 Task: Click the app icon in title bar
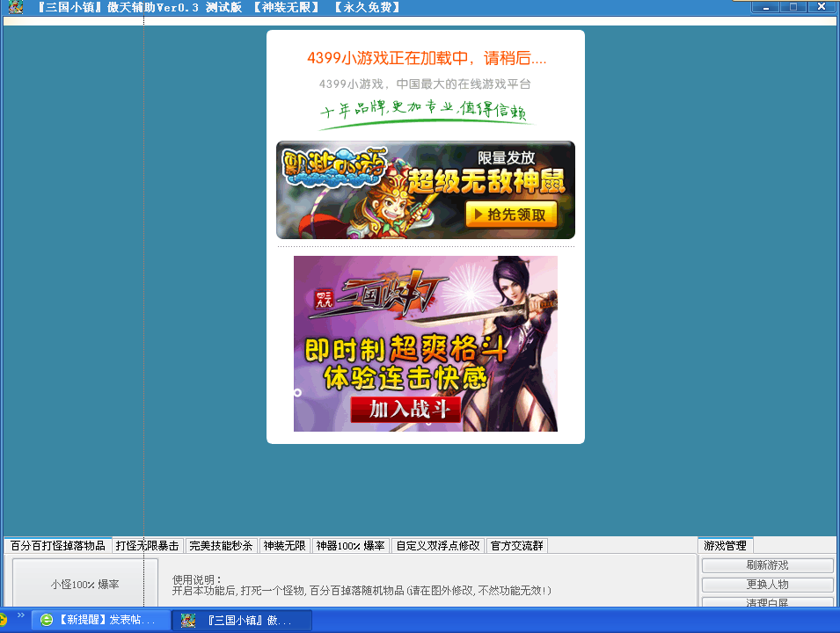point(16,7)
